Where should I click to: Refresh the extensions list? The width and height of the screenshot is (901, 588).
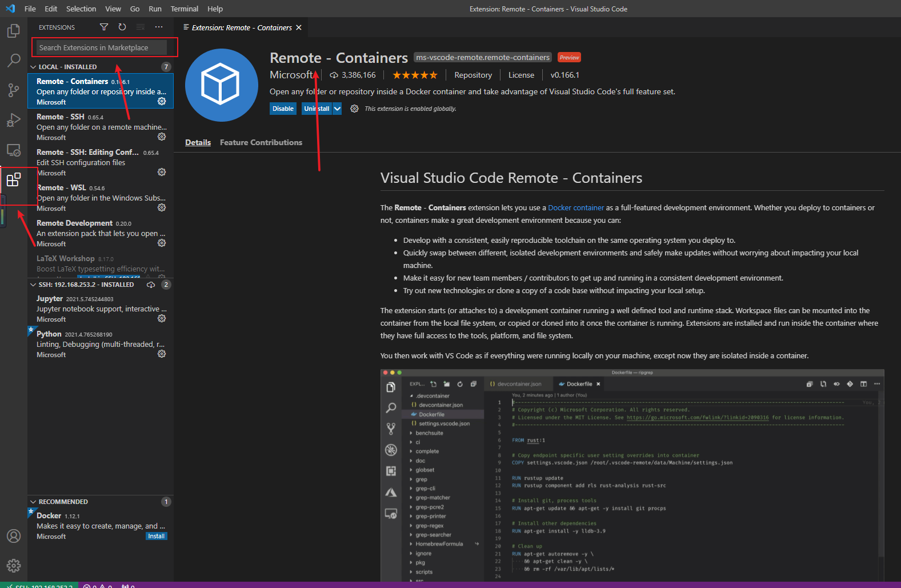click(122, 27)
